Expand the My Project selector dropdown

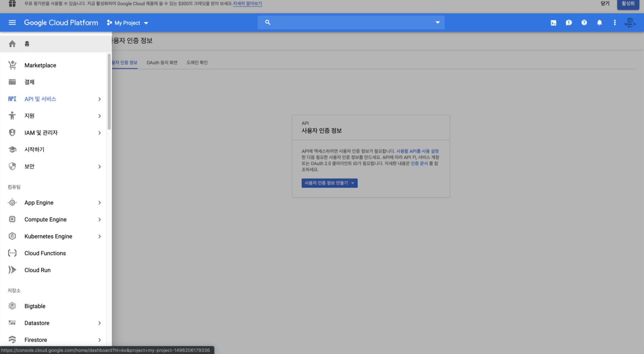128,23
